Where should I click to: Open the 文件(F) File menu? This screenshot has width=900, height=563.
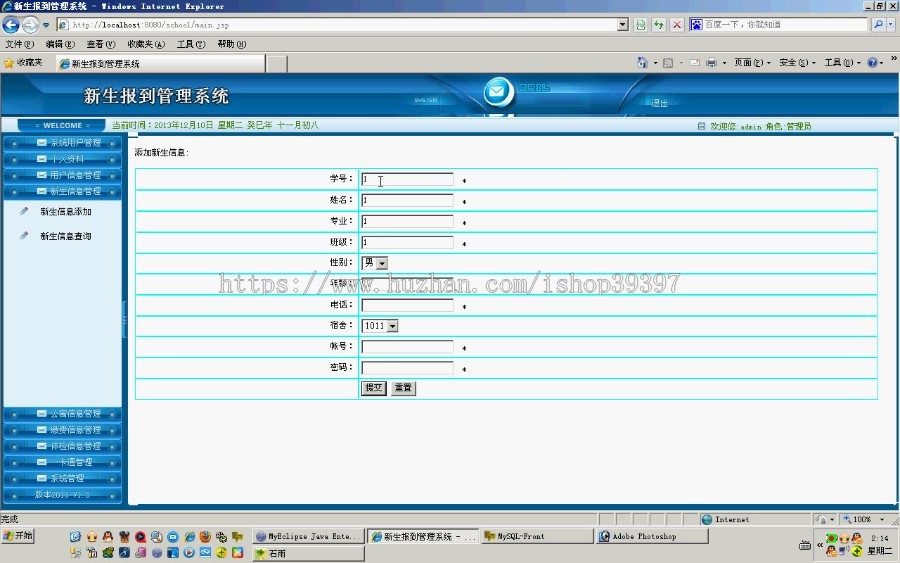click(x=20, y=44)
